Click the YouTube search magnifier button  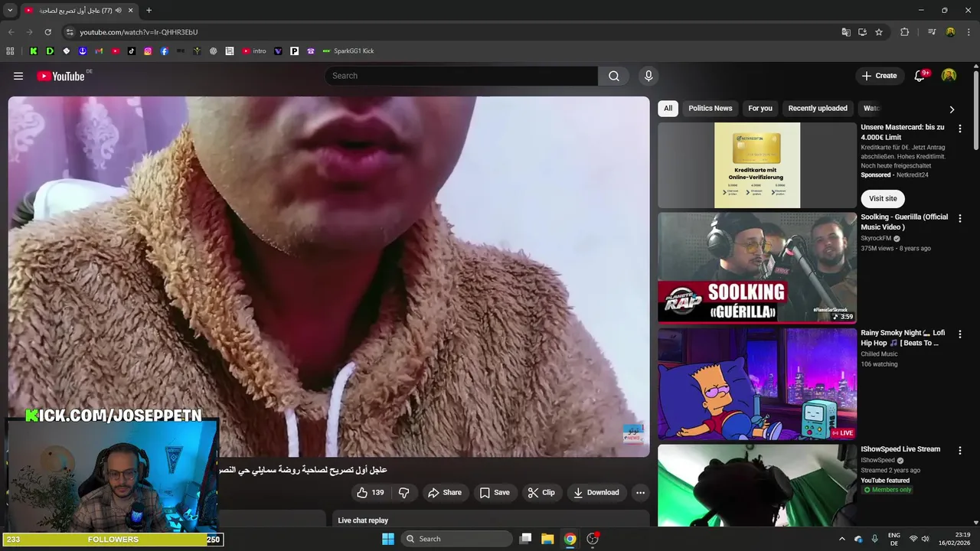click(x=614, y=76)
